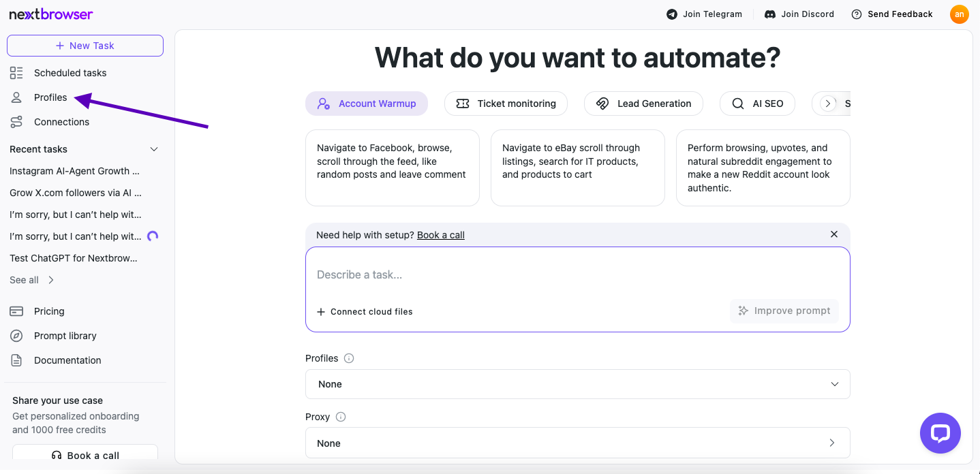980x474 pixels.
Task: Click the 'Book a call' underlined link
Action: [x=441, y=235]
